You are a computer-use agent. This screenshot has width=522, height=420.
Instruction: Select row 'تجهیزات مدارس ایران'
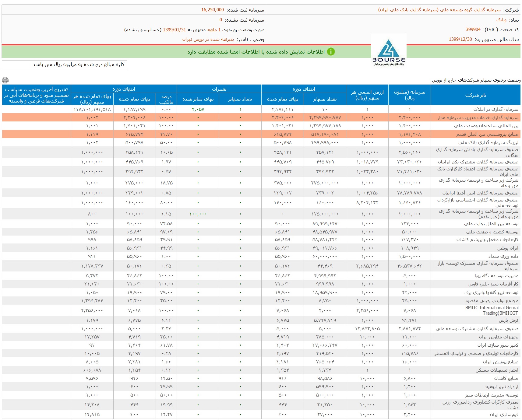[261, 337]
